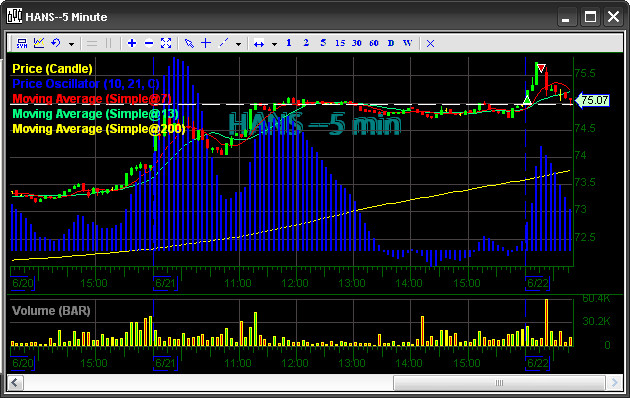Activate the crosshair cursor tool
Viewport: 630px width, 398px height.
click(x=206, y=43)
